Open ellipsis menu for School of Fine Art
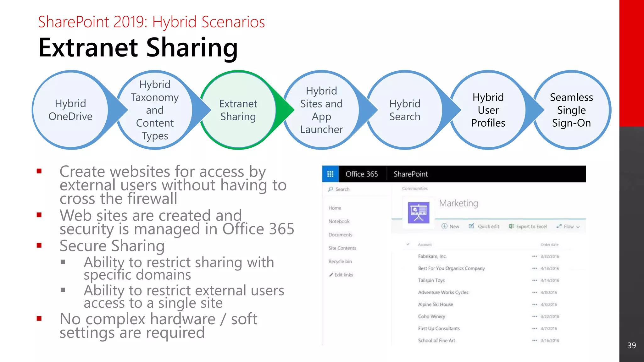 tap(535, 340)
